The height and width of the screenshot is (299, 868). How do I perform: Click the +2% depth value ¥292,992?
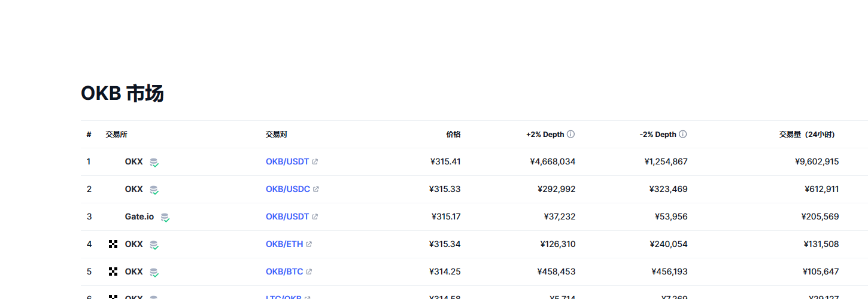click(x=557, y=189)
